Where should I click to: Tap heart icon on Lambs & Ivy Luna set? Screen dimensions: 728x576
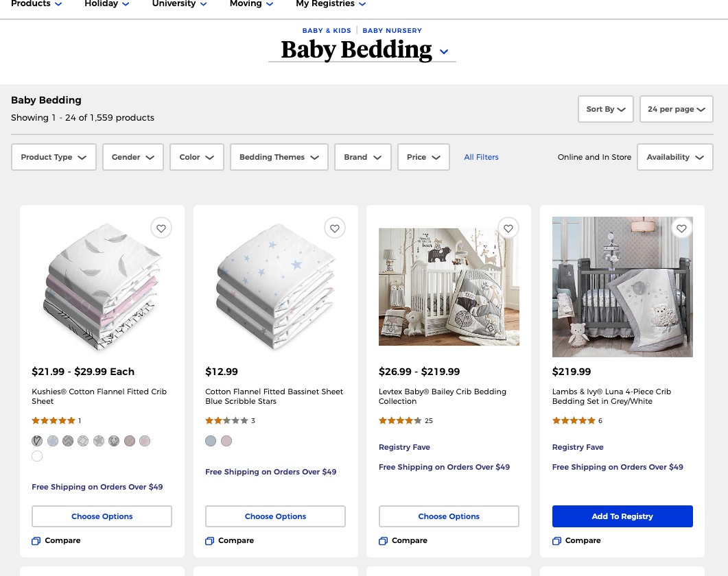(681, 228)
